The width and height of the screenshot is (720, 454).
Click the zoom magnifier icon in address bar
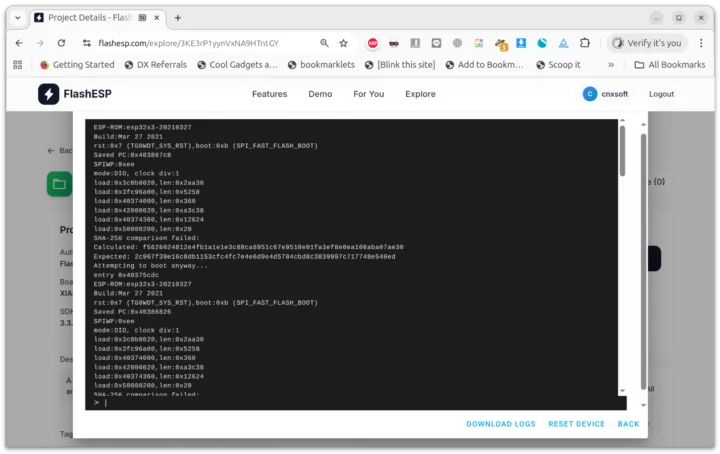click(x=324, y=43)
